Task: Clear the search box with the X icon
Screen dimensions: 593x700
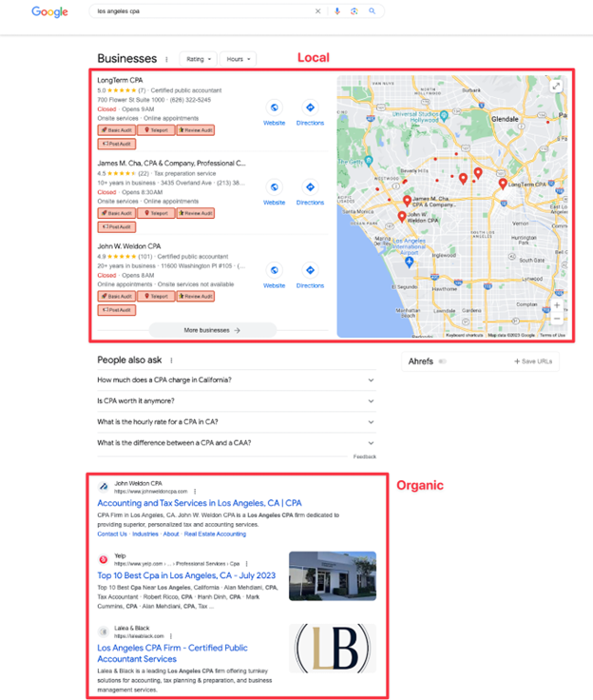Action: [x=317, y=11]
